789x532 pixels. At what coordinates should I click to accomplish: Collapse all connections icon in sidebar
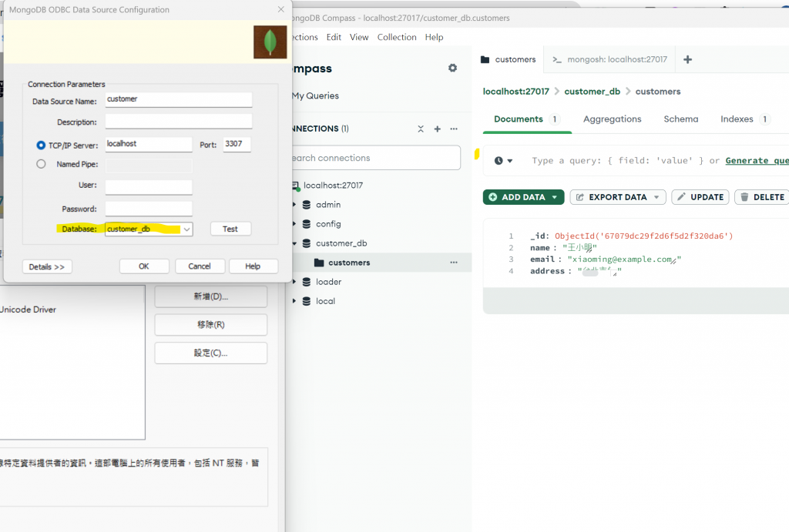click(421, 129)
